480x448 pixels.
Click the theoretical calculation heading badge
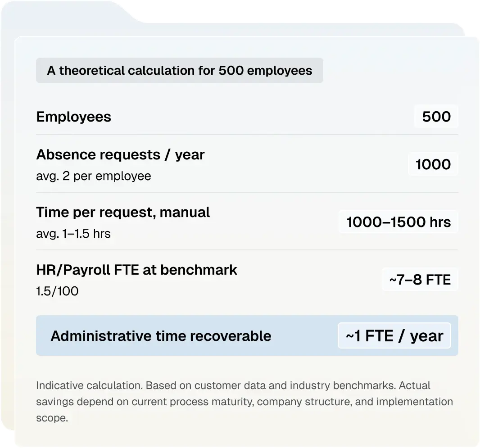(x=179, y=70)
